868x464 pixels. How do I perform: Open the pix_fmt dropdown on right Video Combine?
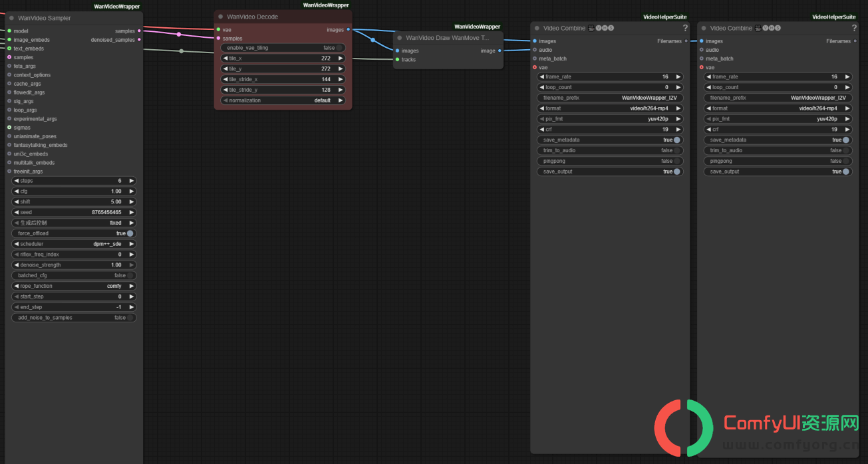tap(778, 119)
